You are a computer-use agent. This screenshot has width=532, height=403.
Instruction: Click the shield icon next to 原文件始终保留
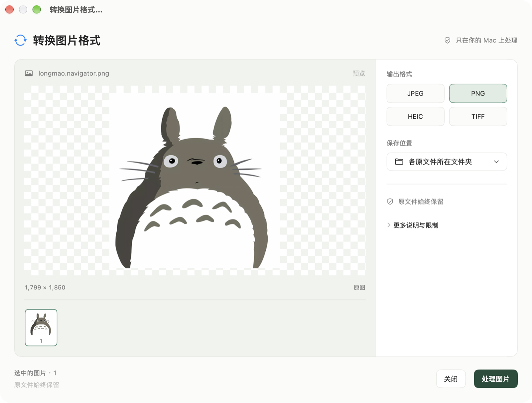click(x=390, y=201)
